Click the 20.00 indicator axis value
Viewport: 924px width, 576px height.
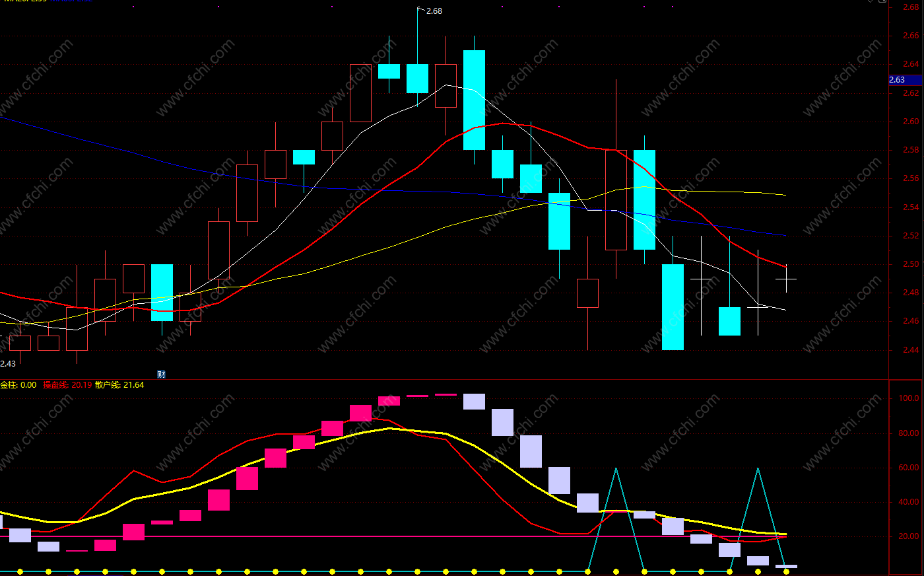909,536
